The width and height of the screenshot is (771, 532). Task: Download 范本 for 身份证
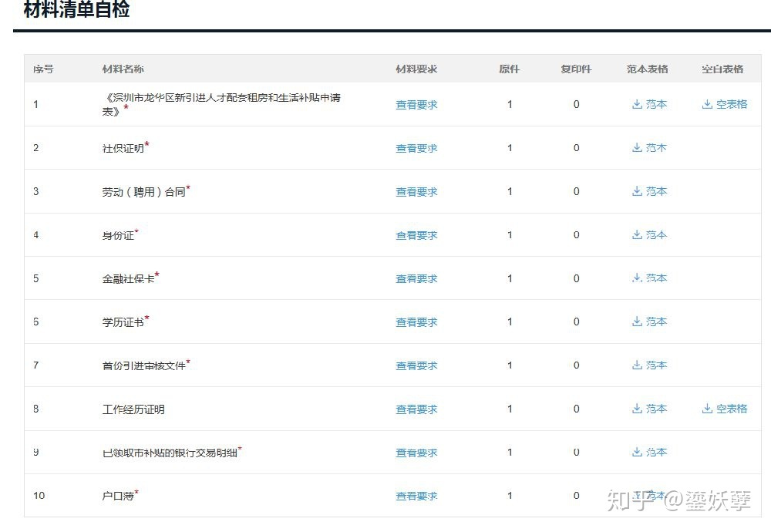[649, 235]
